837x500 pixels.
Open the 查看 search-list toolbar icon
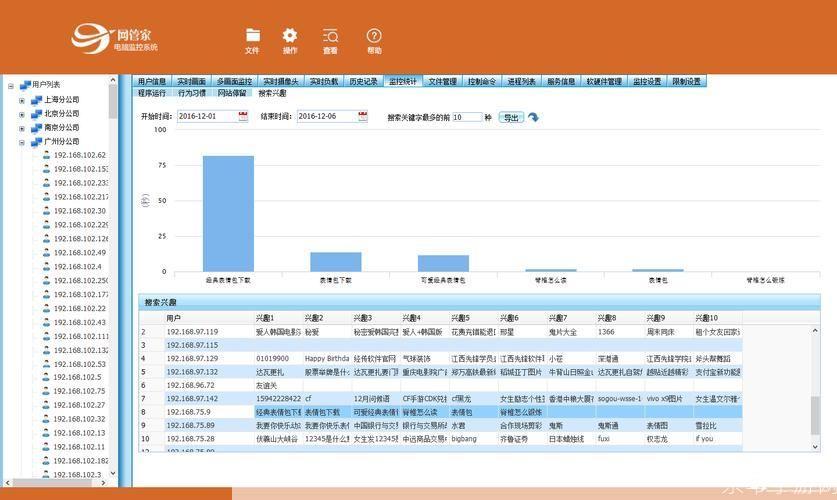pos(330,36)
